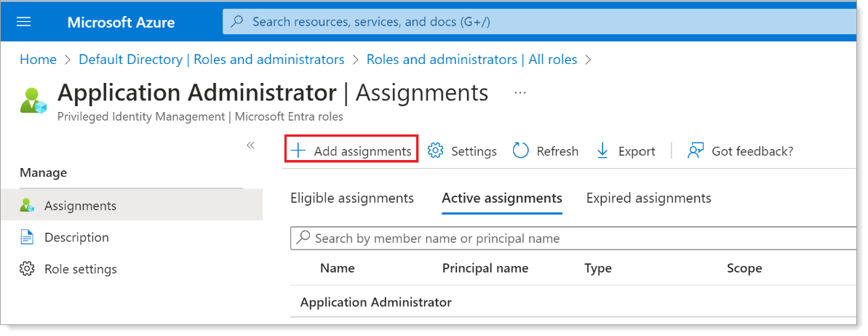This screenshot has height=336, width=868.
Task: Open Roles and administrators All roles breadcrumb
Action: 471,59
